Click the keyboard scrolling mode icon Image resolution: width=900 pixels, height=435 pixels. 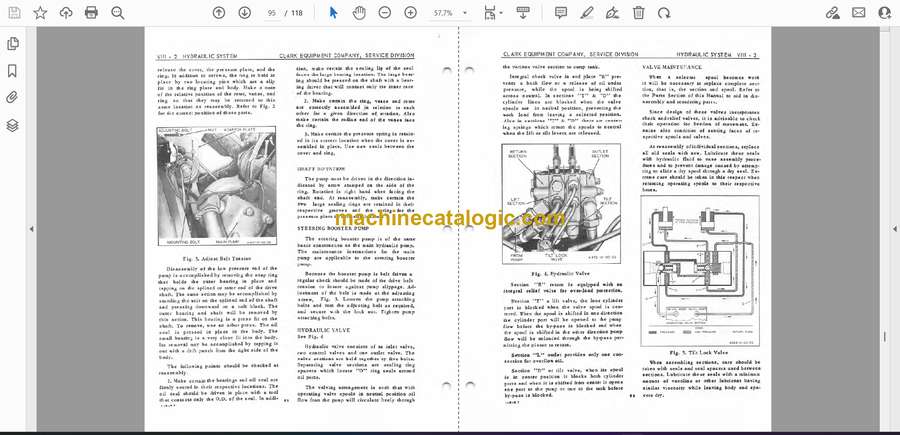pos(522,13)
